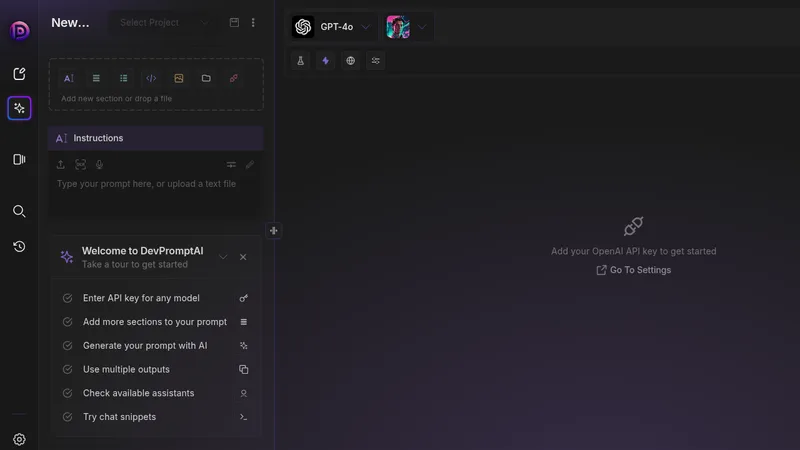Click the New... prompt title
This screenshot has width=800, height=450.
point(70,22)
